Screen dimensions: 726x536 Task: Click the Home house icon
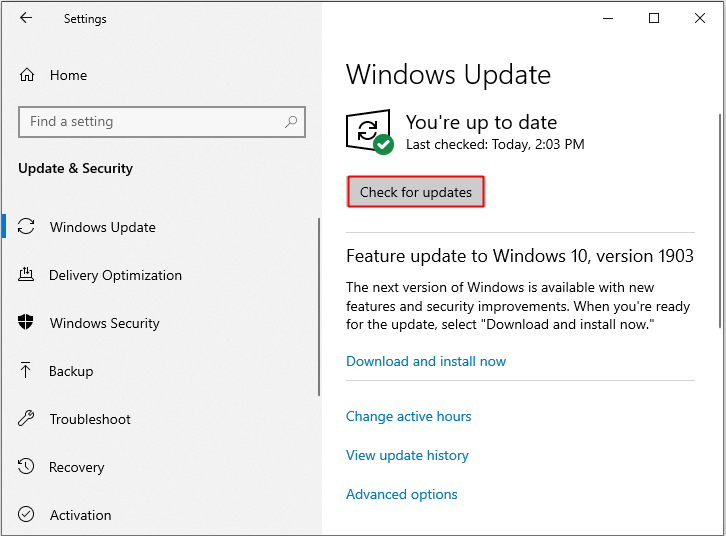pos(27,75)
